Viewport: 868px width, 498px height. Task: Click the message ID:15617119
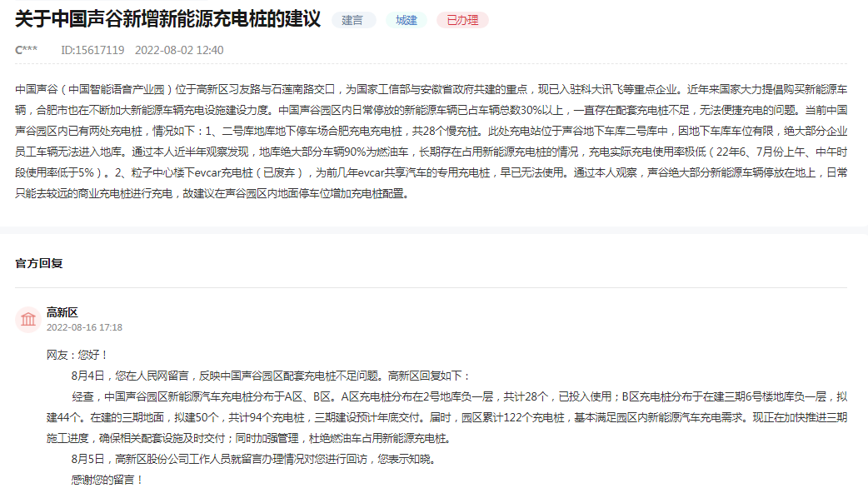(x=92, y=50)
